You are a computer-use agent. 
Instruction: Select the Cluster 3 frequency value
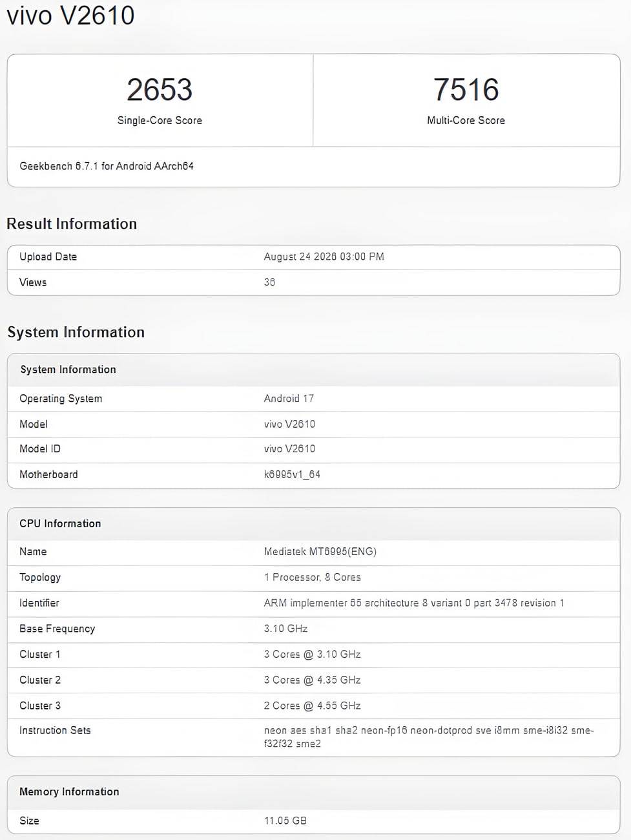312,706
